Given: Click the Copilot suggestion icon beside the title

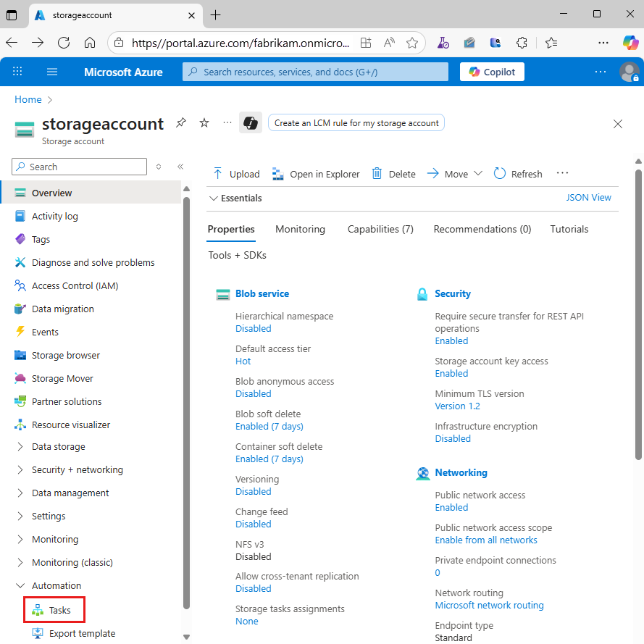Looking at the screenshot, I should tap(251, 123).
